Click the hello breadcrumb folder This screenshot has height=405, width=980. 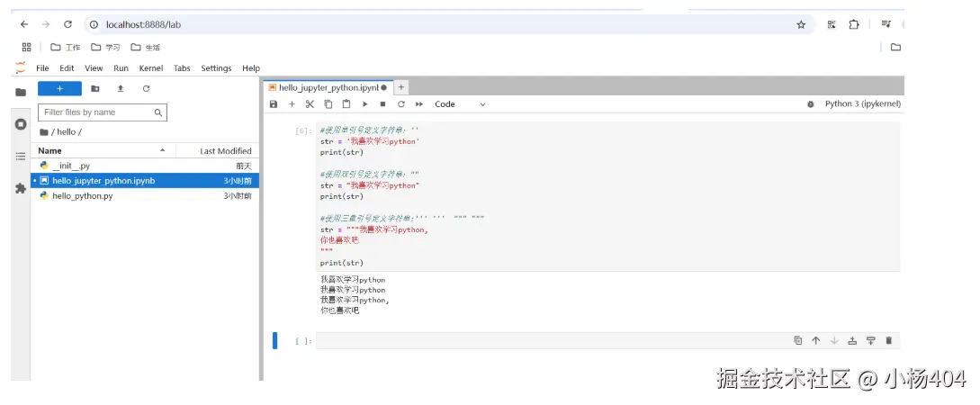tap(66, 132)
